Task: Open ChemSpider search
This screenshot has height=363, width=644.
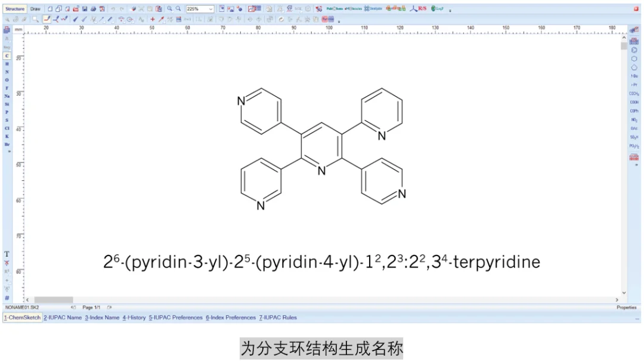Action: 373,8
